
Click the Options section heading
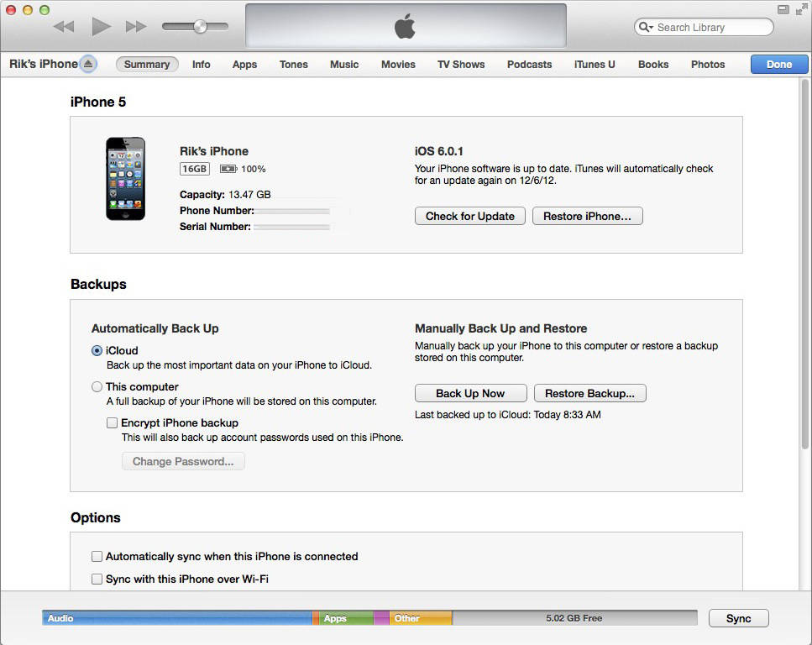(95, 517)
